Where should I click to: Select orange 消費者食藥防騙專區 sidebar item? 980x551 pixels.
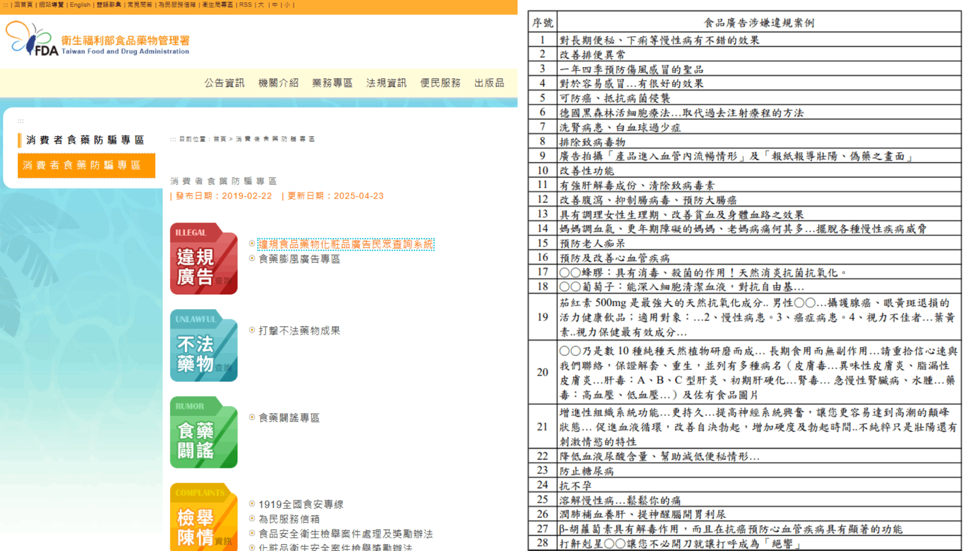pyautogui.click(x=87, y=165)
